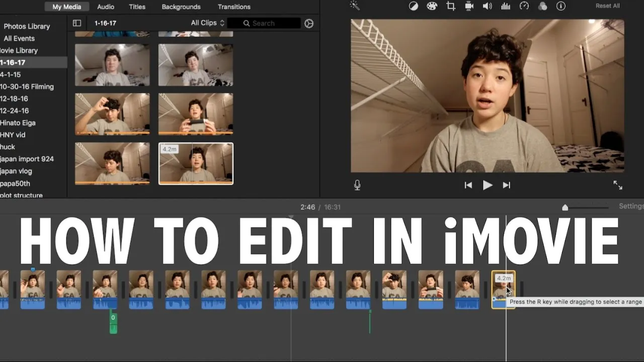Open the clip filter and audio effects tool

coord(542,6)
